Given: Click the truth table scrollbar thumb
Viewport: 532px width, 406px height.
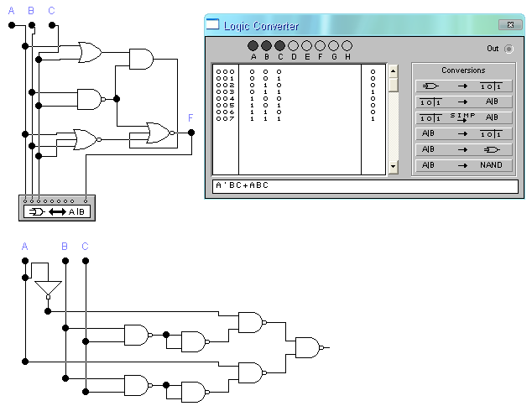Looking at the screenshot, I should [x=393, y=85].
